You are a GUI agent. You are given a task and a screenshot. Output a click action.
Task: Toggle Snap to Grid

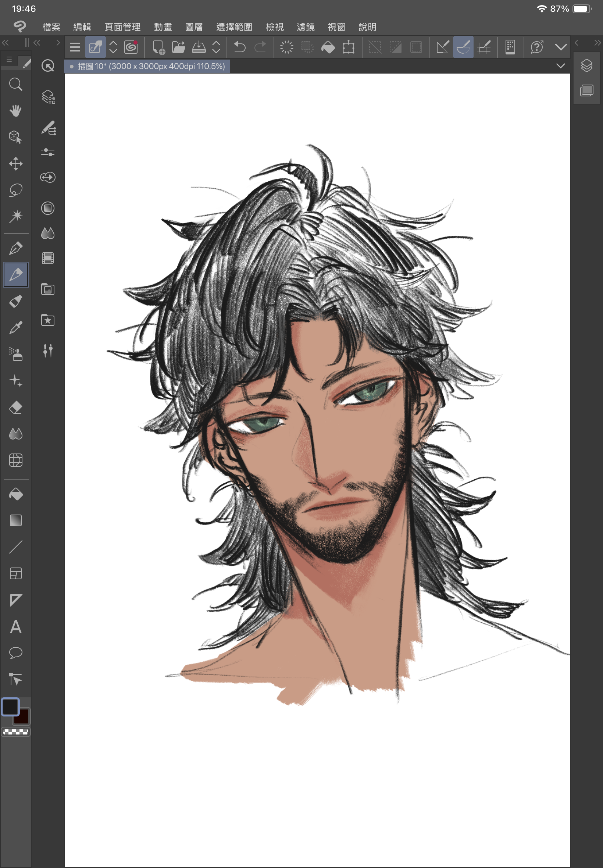(x=484, y=47)
